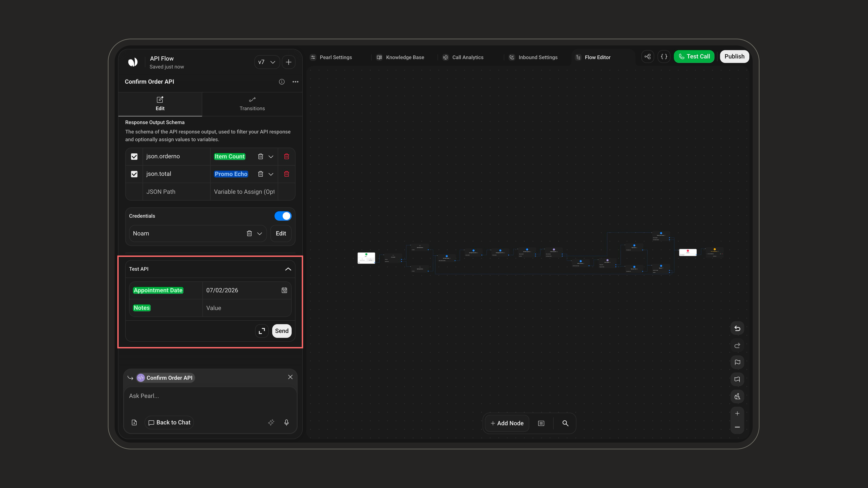Delete the json.orderno schema row

[x=286, y=156]
